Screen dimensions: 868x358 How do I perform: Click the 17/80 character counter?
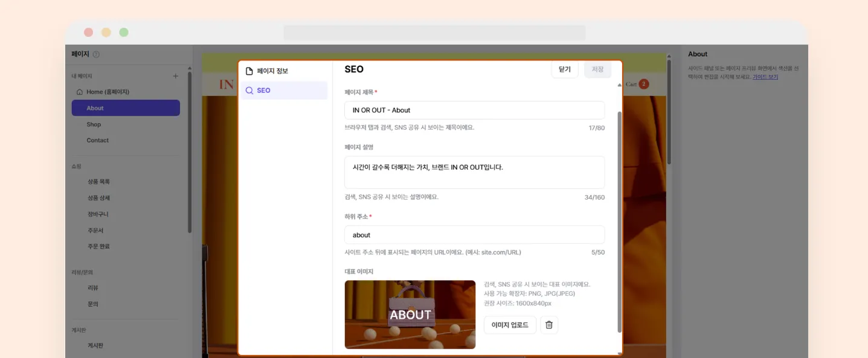[x=597, y=128]
